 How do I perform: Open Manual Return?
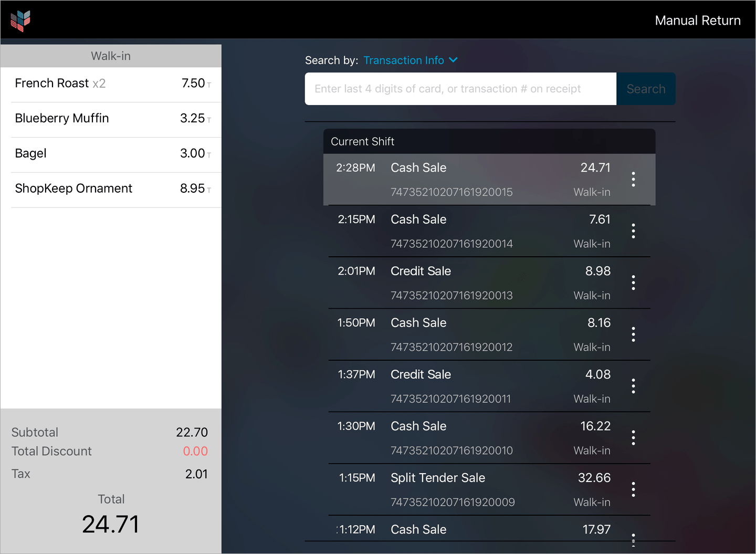coord(698,20)
